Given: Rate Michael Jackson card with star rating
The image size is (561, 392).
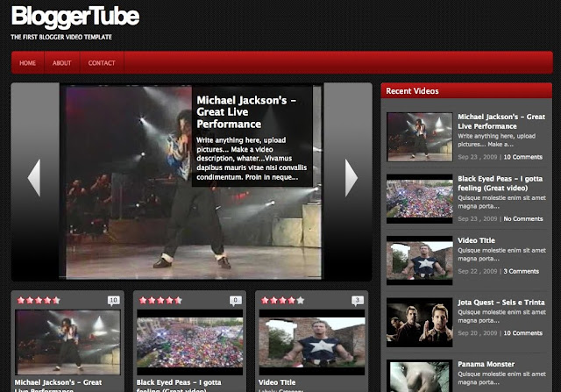Looking at the screenshot, I should coord(39,300).
